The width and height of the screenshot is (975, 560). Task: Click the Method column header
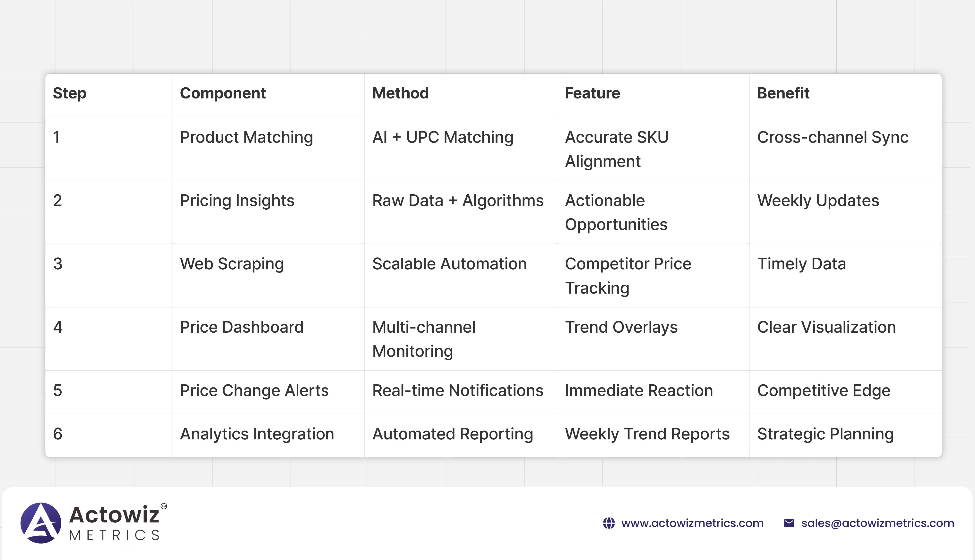click(x=400, y=93)
